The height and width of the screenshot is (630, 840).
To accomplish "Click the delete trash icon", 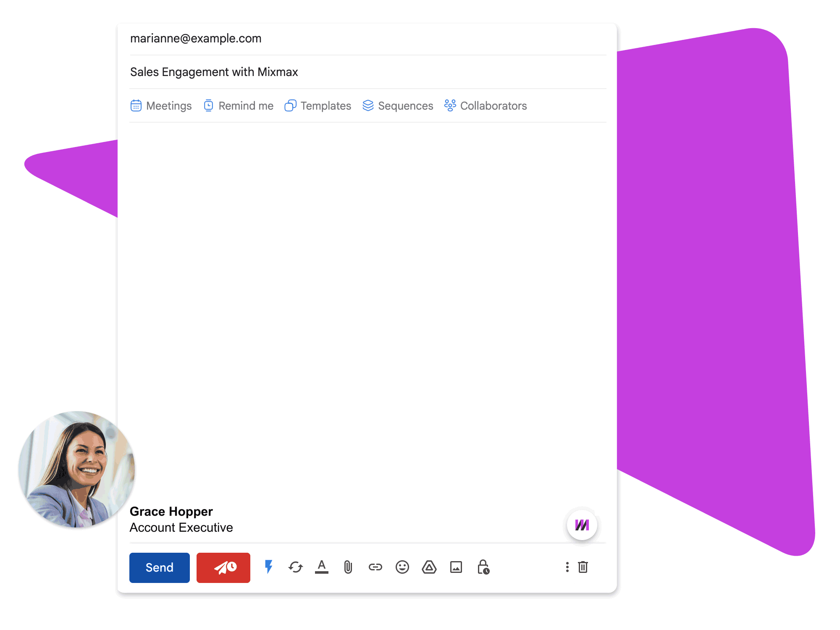I will coord(583,567).
